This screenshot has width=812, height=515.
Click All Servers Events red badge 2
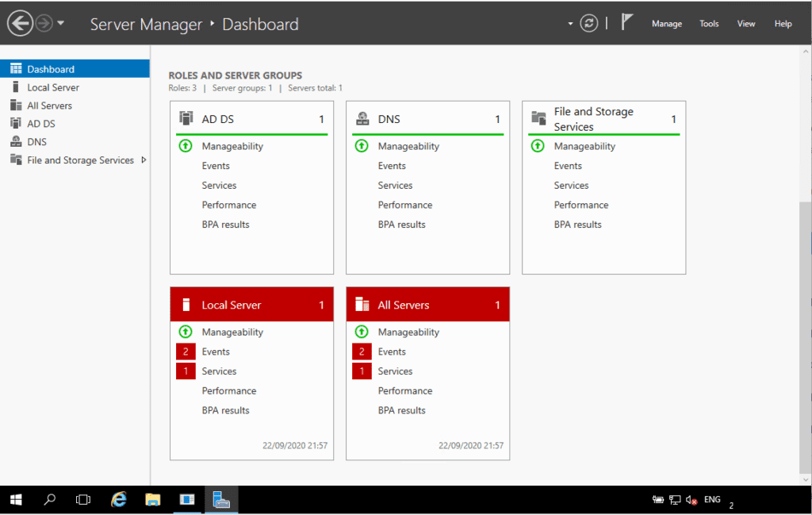[362, 352]
